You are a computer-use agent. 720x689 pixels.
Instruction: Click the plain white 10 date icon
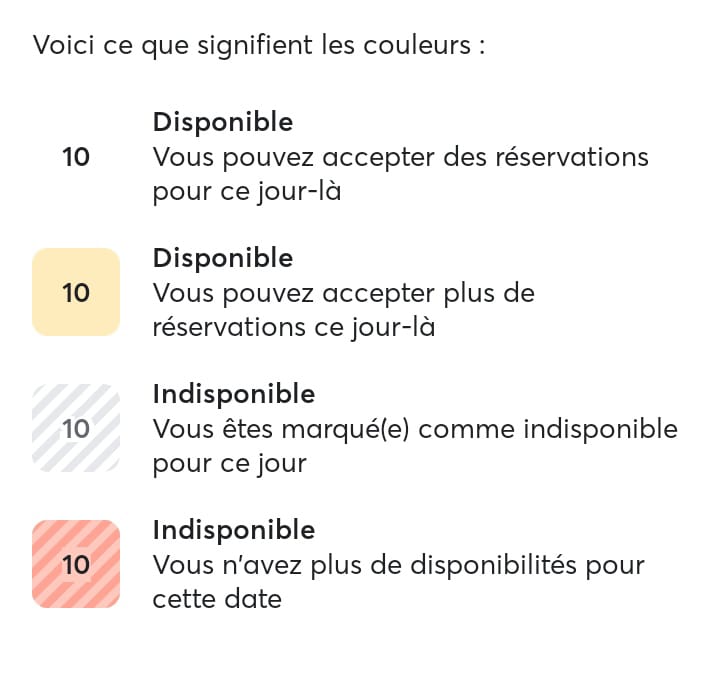[76, 157]
